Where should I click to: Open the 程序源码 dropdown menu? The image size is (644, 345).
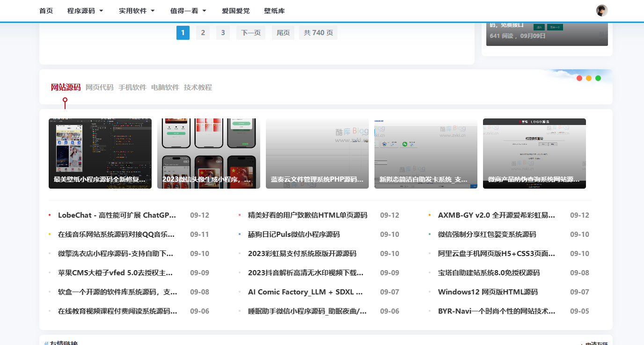point(82,10)
